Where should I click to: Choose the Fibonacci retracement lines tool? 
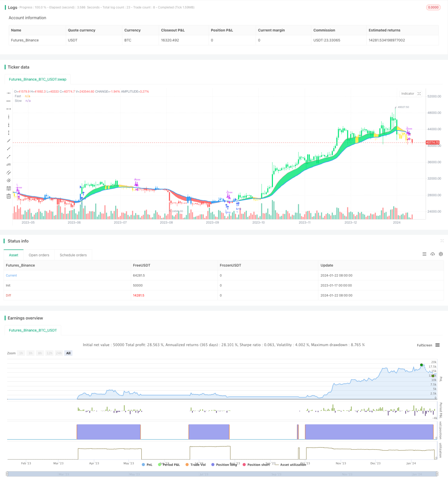[x=9, y=188]
